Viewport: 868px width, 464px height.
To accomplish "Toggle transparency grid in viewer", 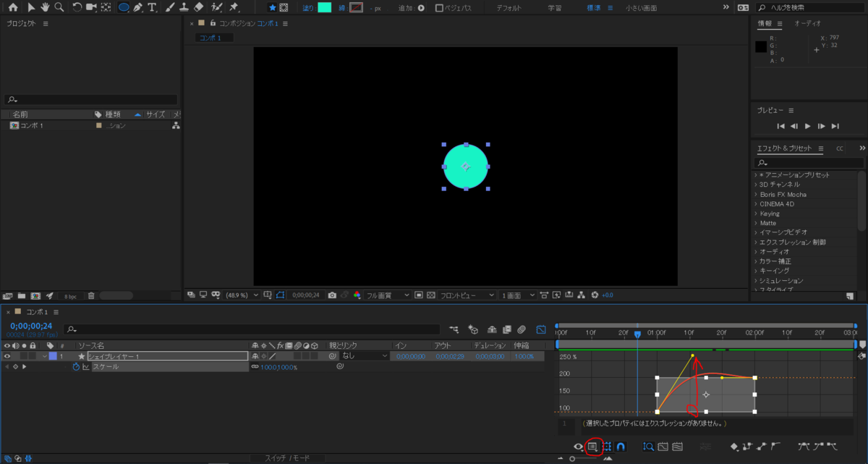I will tap(430, 295).
